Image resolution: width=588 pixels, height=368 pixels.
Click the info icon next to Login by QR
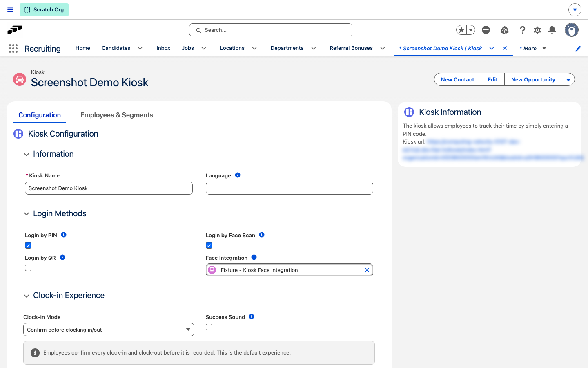(x=62, y=257)
